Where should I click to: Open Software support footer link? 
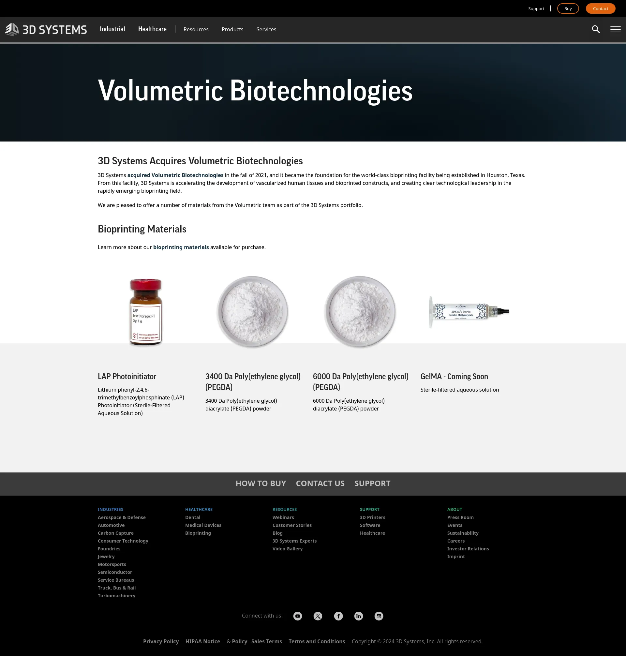click(370, 525)
